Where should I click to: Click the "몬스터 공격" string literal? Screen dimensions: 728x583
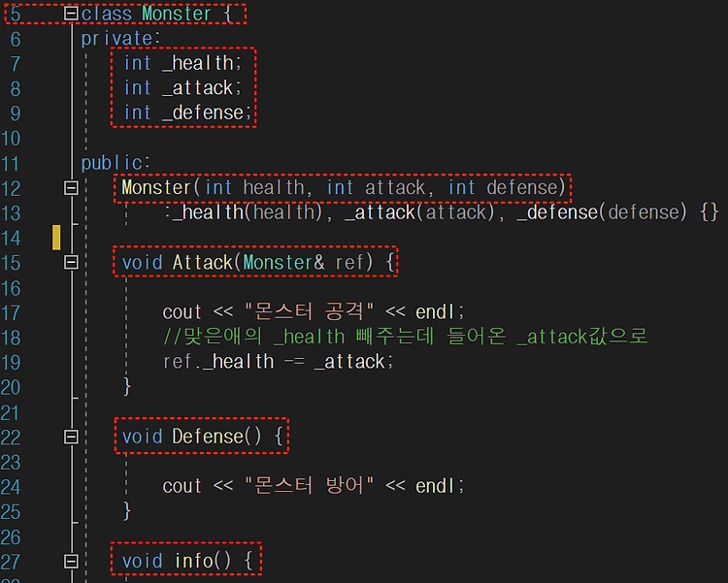tap(310, 311)
